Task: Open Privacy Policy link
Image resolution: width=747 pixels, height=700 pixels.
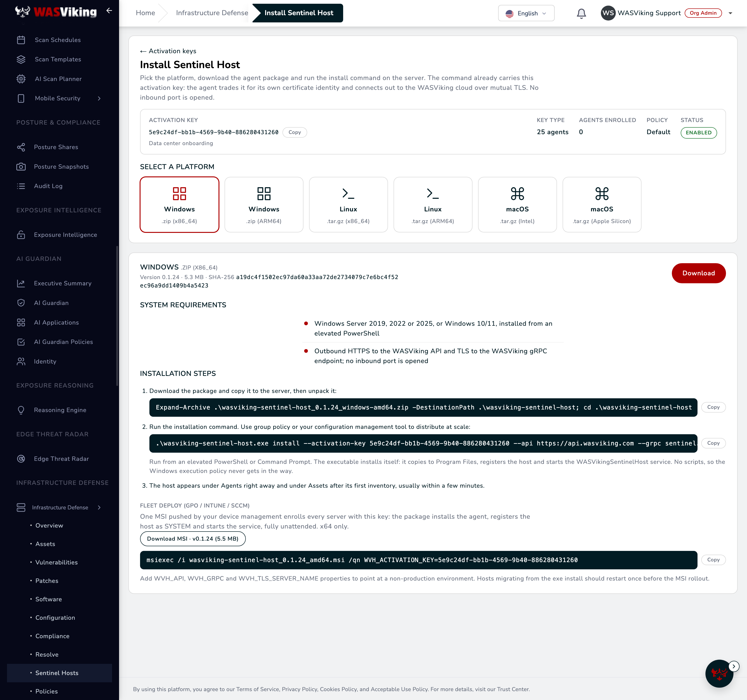Action: coord(300,689)
